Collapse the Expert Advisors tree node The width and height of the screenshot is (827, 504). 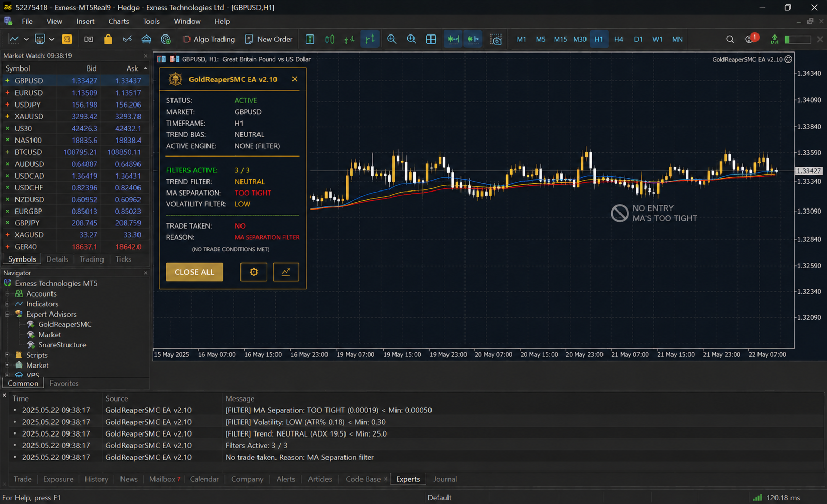pos(7,314)
